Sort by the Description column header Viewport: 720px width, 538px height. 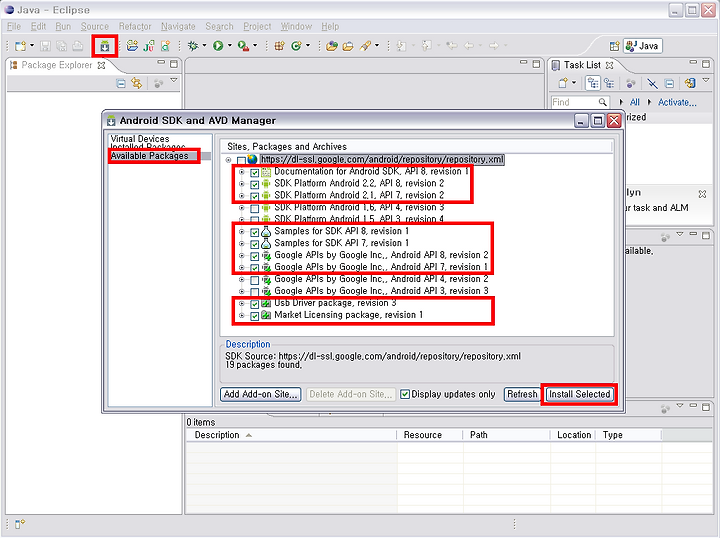pos(291,435)
